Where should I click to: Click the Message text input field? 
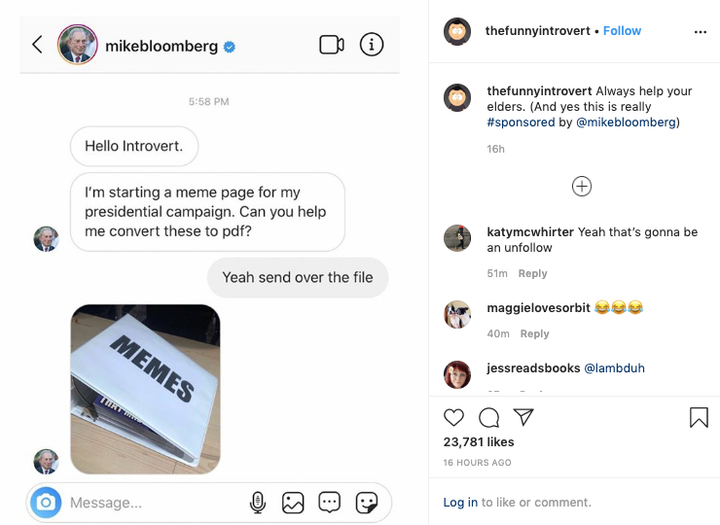coord(150,502)
